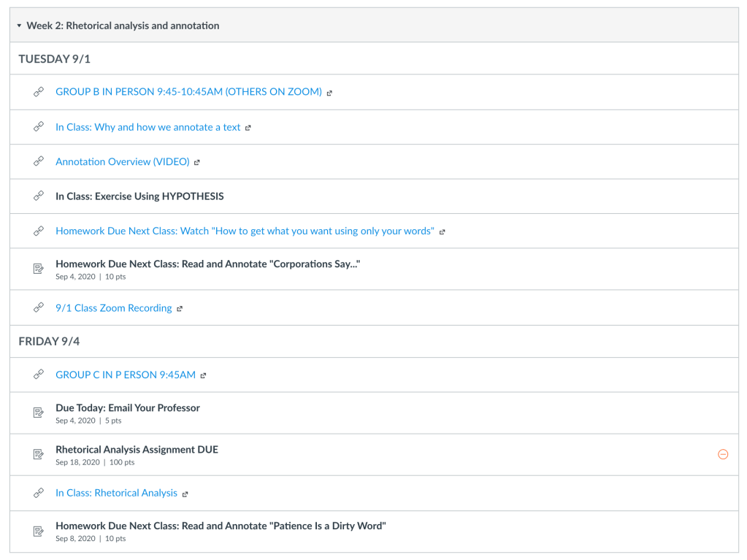The image size is (747, 560).
Task: Click the orange incomplete status circle icon
Action: (x=723, y=454)
